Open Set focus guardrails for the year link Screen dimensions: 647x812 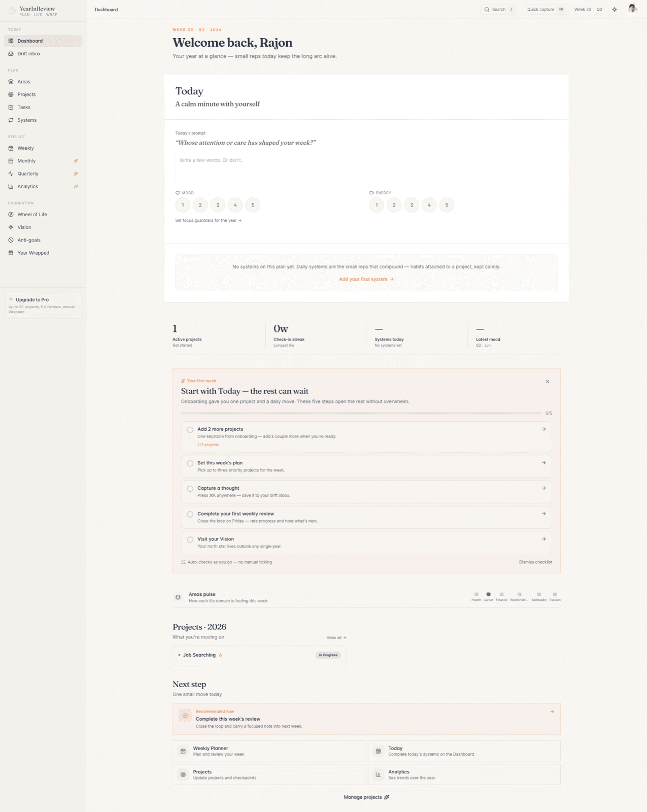coord(209,221)
